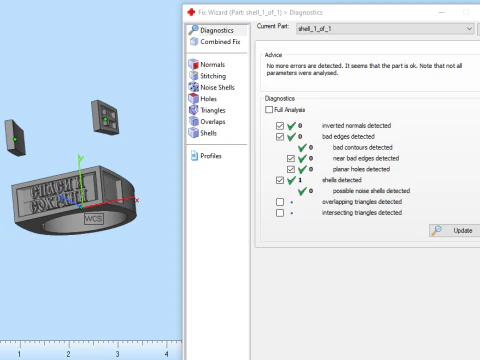Click the Update button
Screen dimensions: 480x360
click(x=455, y=230)
